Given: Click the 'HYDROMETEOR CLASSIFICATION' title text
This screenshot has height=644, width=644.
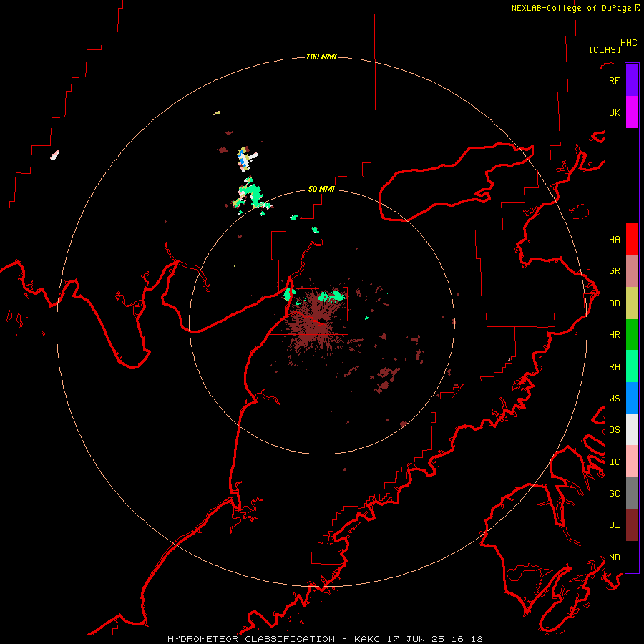Looking at the screenshot, I should (x=251, y=639).
